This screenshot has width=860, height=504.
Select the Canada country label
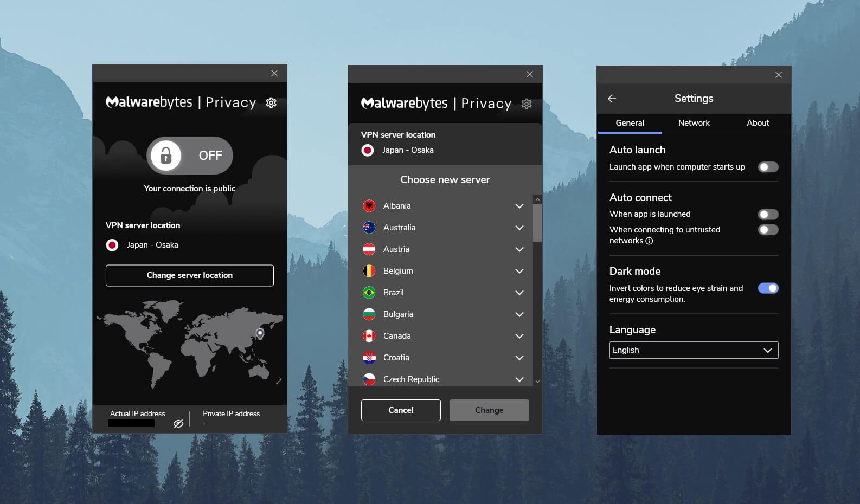pos(397,336)
